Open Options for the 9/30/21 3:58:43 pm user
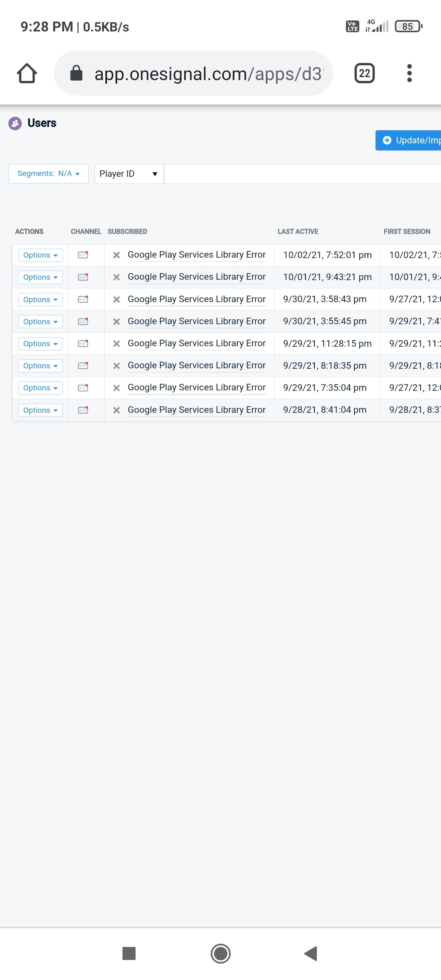 (40, 300)
